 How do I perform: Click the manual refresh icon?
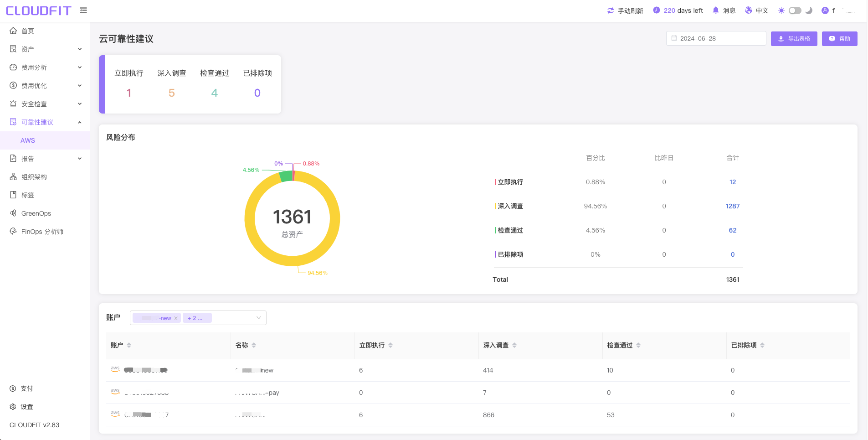(611, 10)
